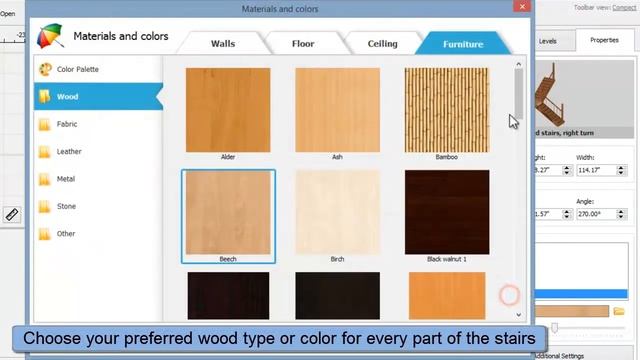This screenshot has height=360, width=640.
Task: Click the Angle value field
Action: point(596,214)
